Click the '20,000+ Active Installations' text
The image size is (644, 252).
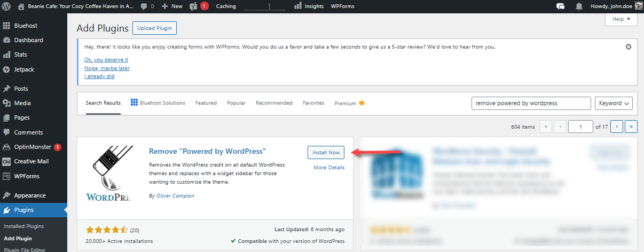click(120, 241)
